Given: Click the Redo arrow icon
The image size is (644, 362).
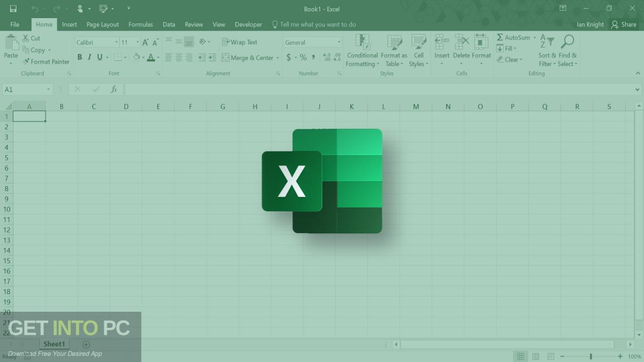Looking at the screenshot, I should pyautogui.click(x=57, y=9).
